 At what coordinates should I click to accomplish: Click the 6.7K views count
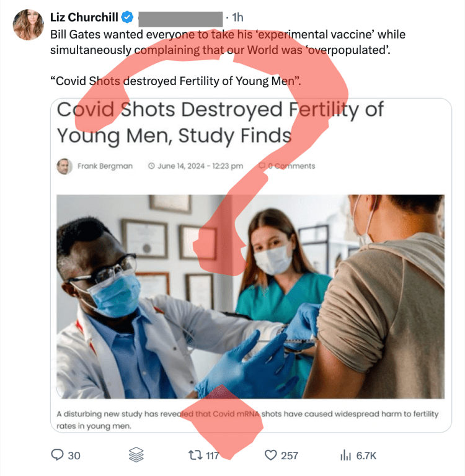tap(366, 456)
